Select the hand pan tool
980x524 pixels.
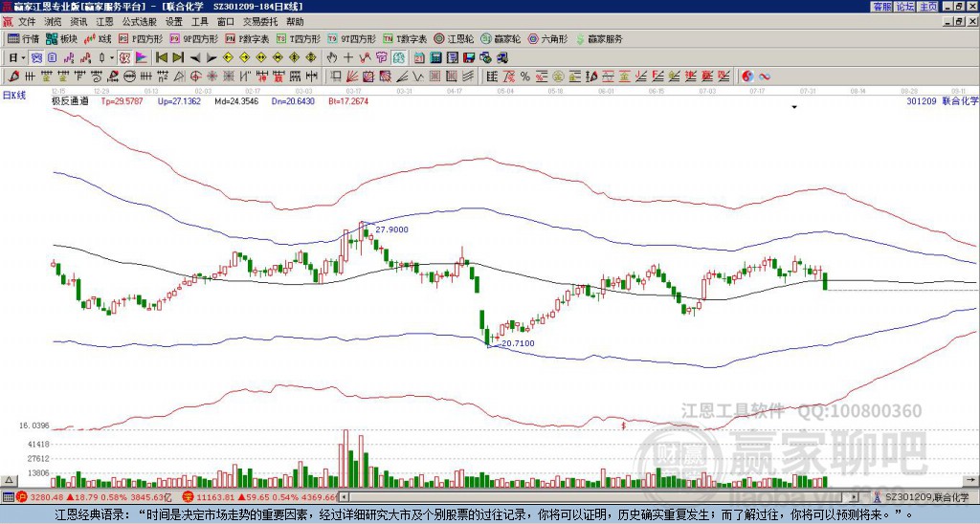332,58
